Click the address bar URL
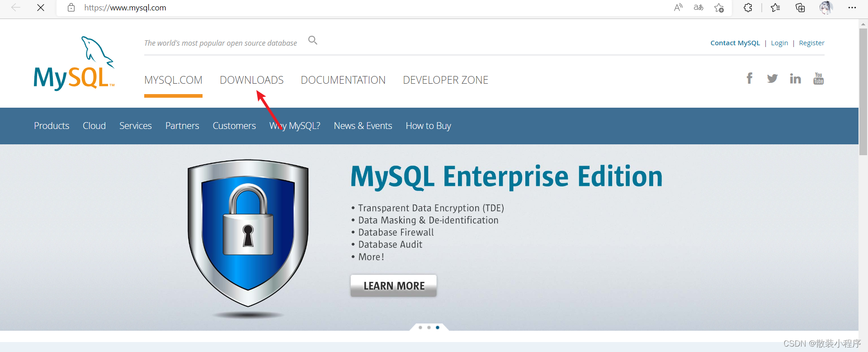Viewport: 868px width, 352px height. click(125, 8)
